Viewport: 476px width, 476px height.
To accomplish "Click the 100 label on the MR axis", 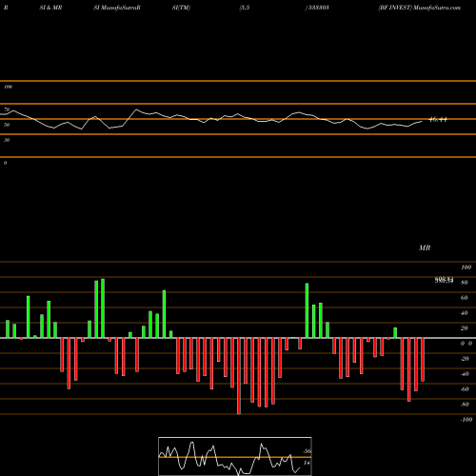I will click(466, 268).
